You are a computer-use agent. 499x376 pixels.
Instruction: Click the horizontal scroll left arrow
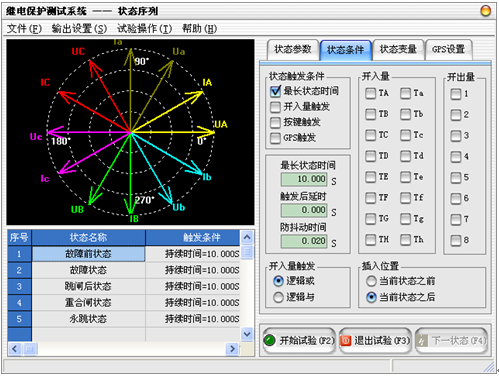[14, 349]
